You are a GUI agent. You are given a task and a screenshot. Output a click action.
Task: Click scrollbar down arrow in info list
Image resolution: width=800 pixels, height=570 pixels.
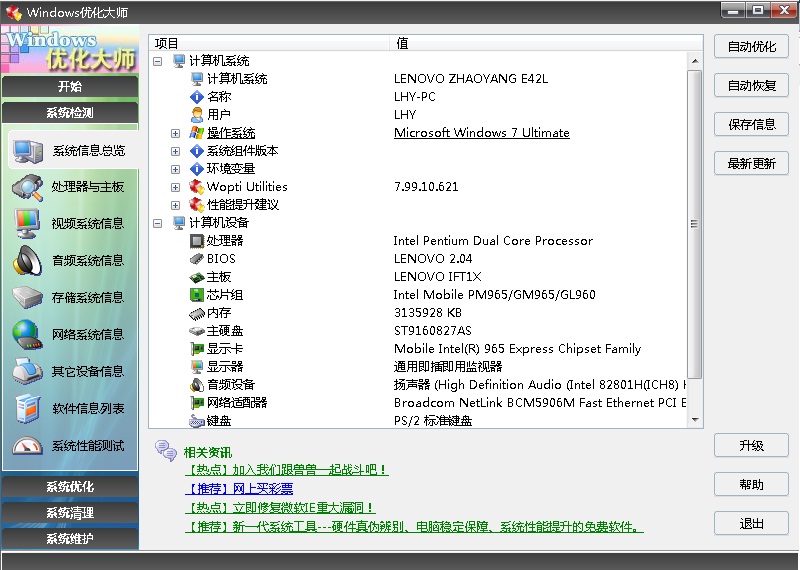point(694,420)
